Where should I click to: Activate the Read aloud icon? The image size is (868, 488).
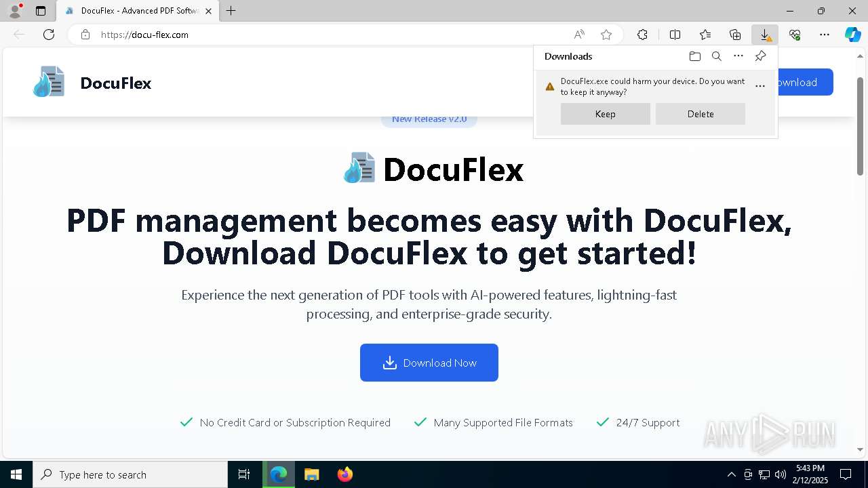579,35
